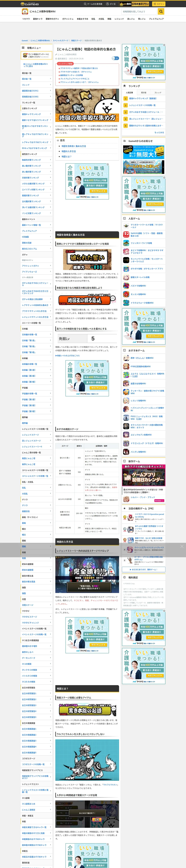Click the ポイ活 header icon link
This screenshot has width=186, height=868.
[x=111, y=4]
